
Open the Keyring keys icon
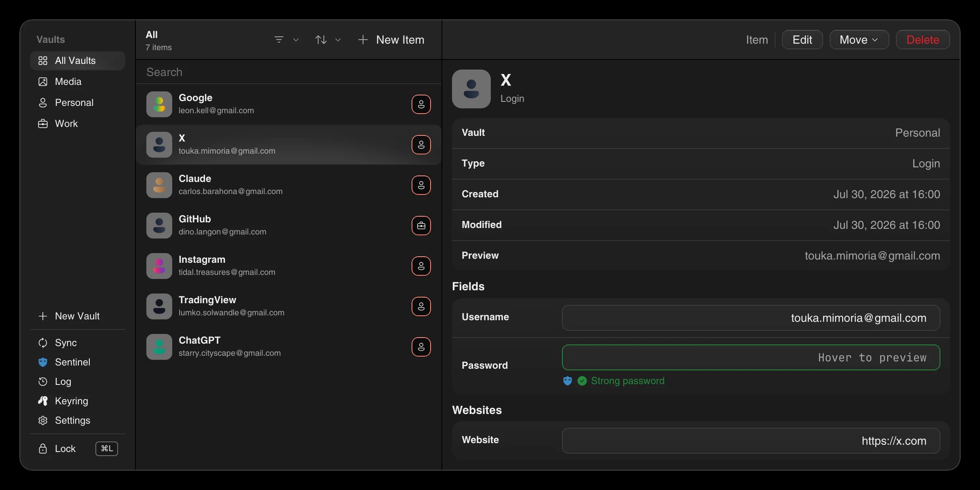(x=43, y=401)
